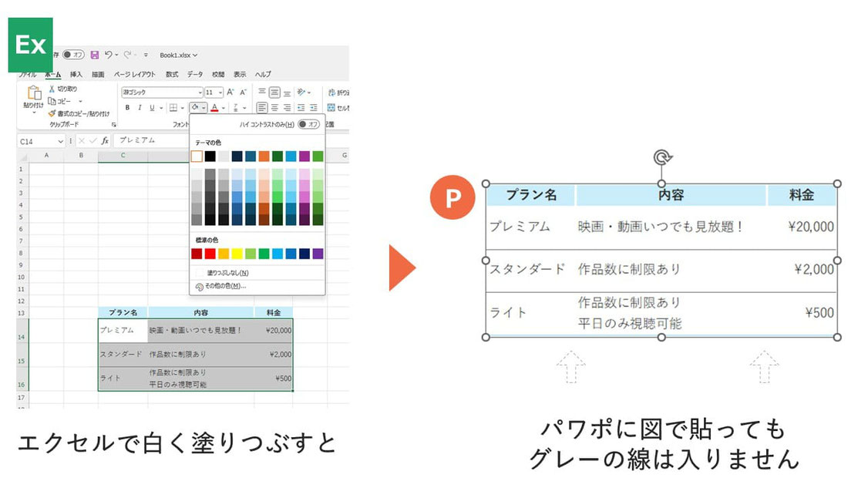Click the Format Painter (書式のコピー/貼り付け) icon
The image size is (868, 488).
[x=52, y=113]
